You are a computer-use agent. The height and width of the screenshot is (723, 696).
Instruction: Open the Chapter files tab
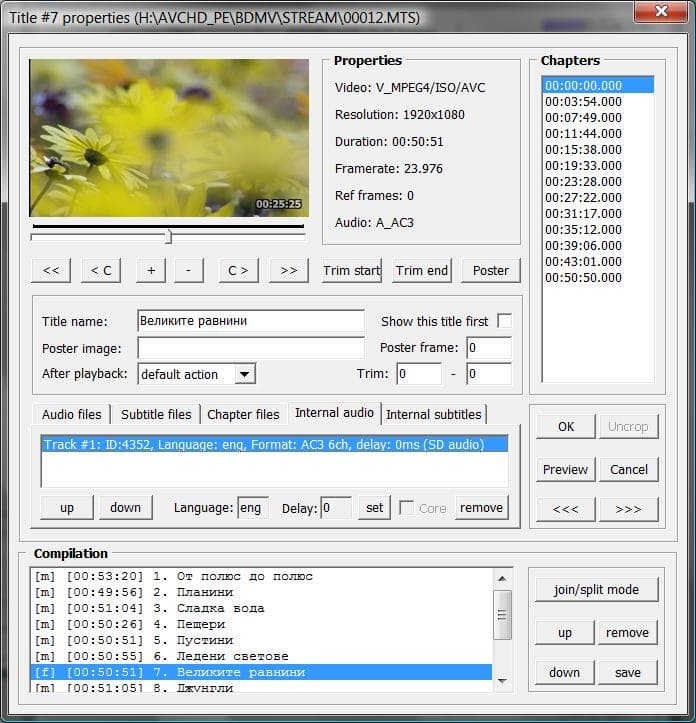point(243,415)
